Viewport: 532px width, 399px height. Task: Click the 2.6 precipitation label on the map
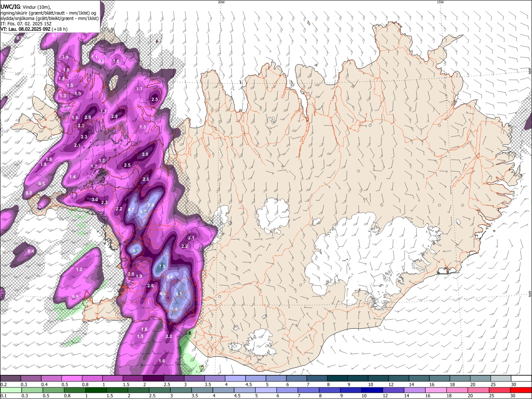click(x=150, y=286)
